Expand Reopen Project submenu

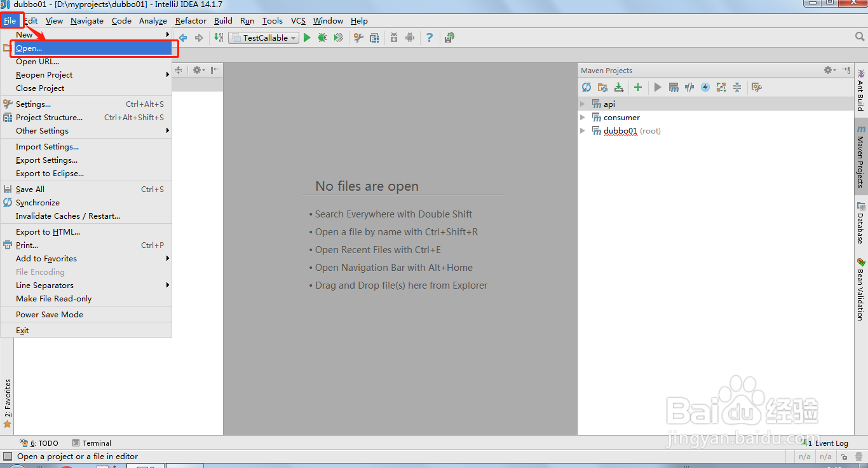point(86,75)
